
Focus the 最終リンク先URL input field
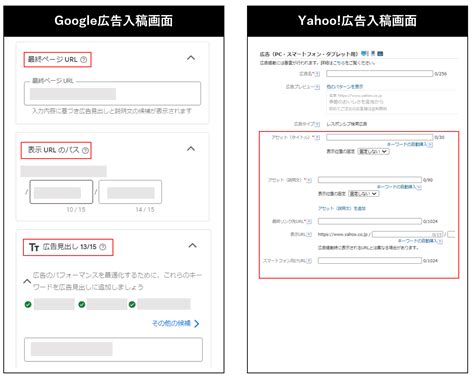pyautogui.click(x=370, y=221)
